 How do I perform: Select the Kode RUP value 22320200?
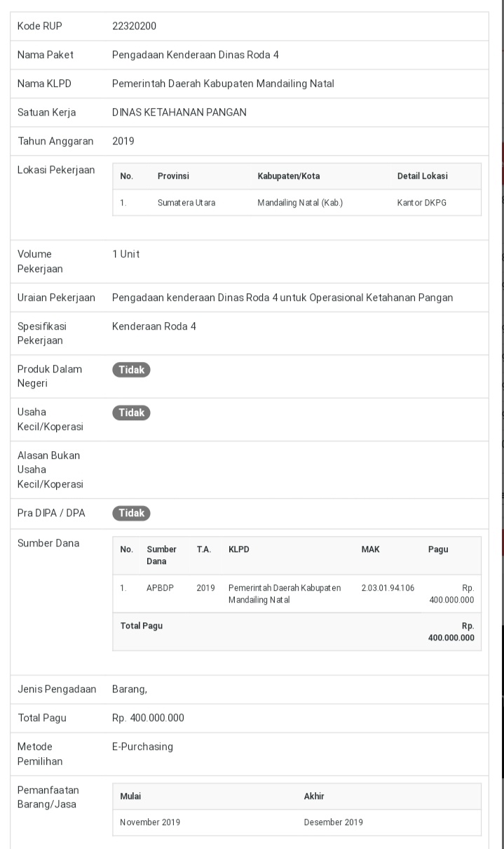(135, 27)
